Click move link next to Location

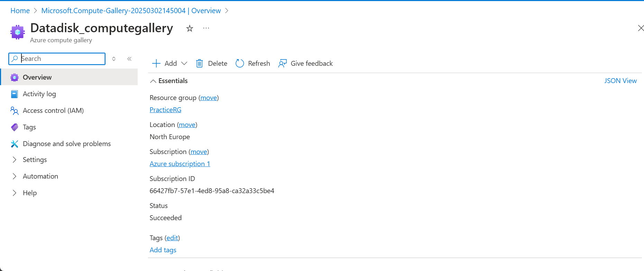point(187,125)
